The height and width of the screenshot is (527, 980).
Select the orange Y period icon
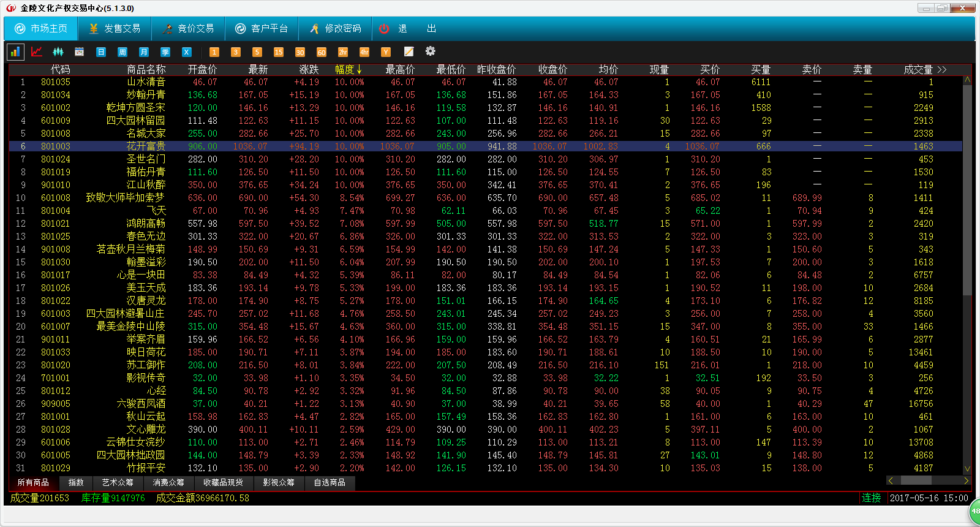386,52
